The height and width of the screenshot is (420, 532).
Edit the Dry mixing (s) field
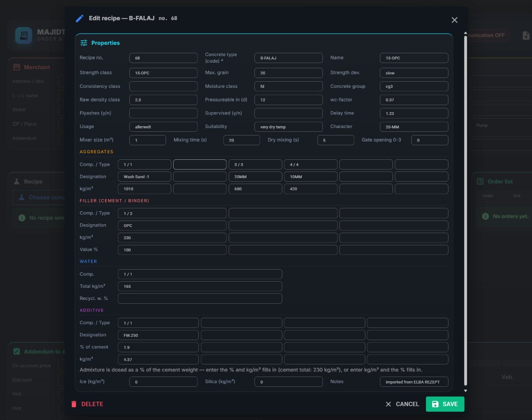click(x=336, y=140)
